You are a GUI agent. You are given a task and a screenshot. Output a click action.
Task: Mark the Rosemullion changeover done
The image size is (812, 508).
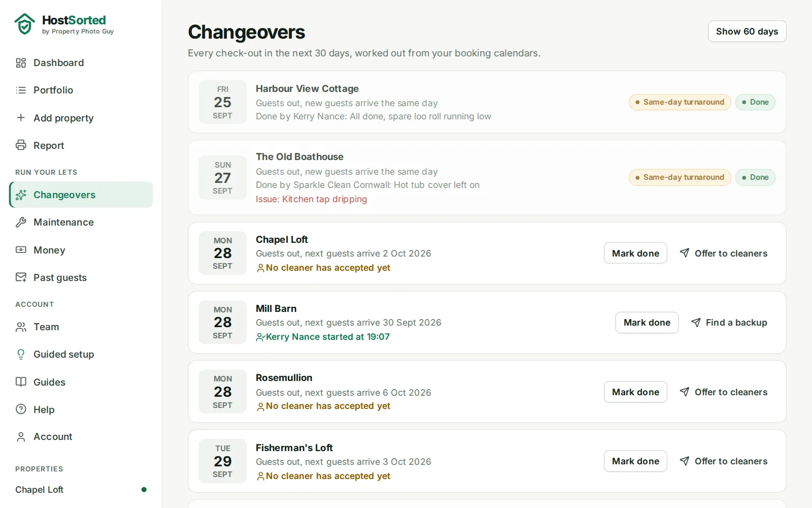tap(635, 392)
